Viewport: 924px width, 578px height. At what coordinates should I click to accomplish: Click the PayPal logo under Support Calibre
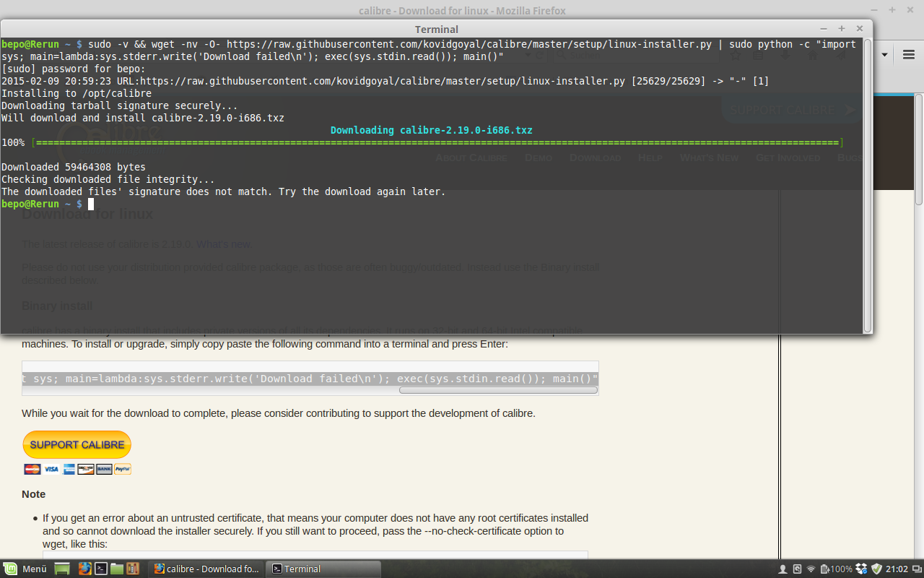point(123,469)
